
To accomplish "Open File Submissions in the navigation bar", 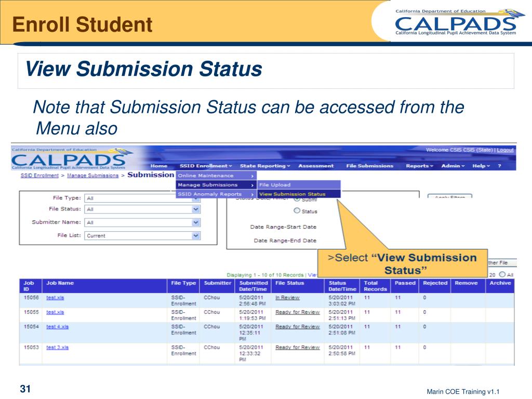I will click(x=369, y=166).
